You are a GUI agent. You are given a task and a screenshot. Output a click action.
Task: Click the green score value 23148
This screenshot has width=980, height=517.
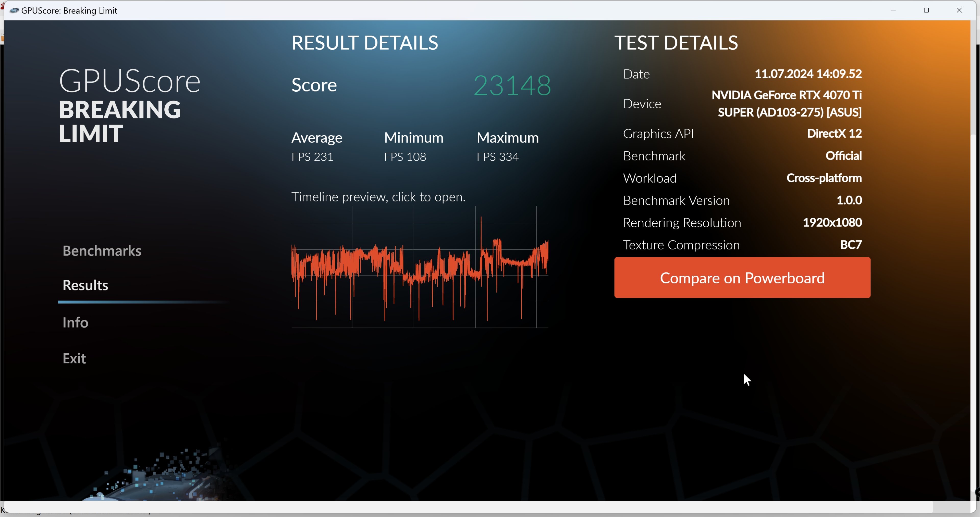coord(512,85)
